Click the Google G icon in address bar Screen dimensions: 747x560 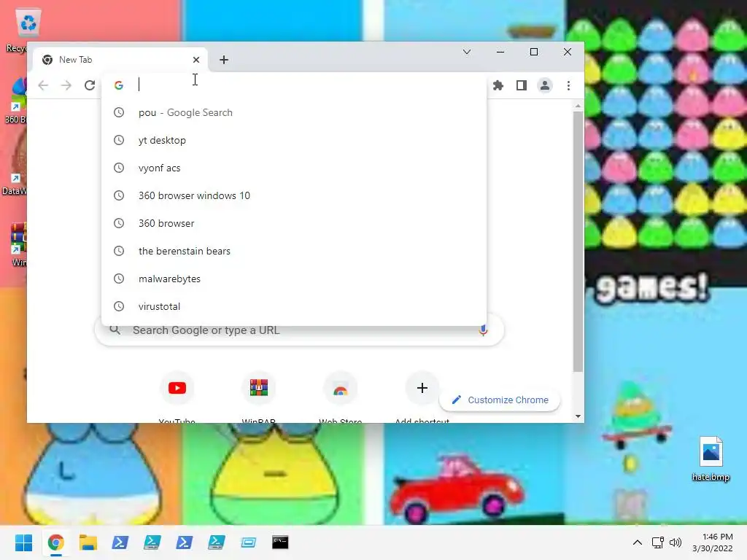pos(119,85)
